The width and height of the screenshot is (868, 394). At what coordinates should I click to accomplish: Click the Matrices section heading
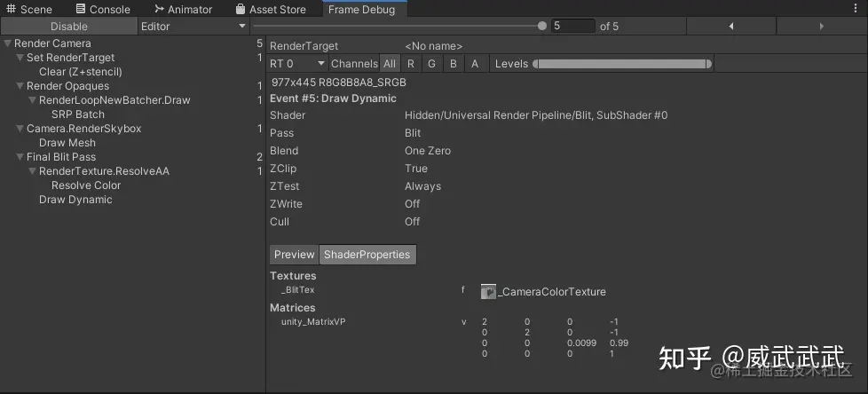292,308
